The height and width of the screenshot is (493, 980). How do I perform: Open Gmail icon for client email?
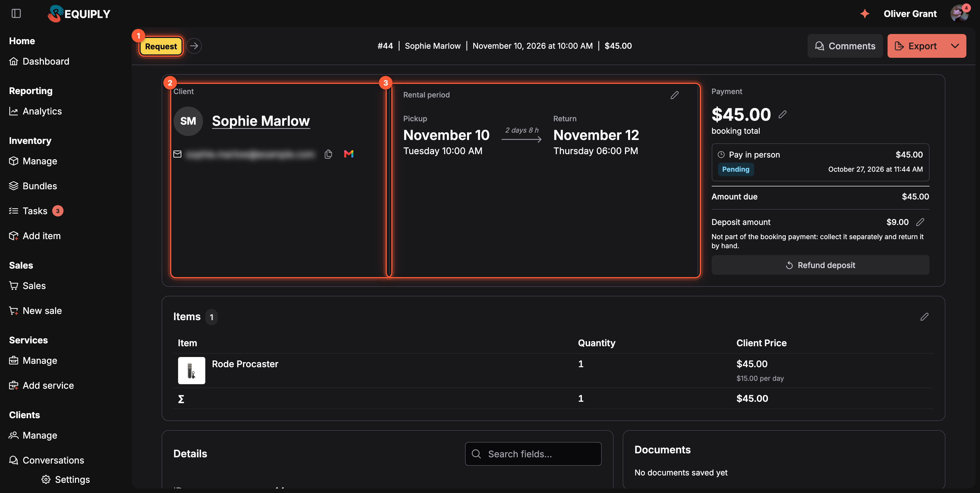pyautogui.click(x=349, y=154)
